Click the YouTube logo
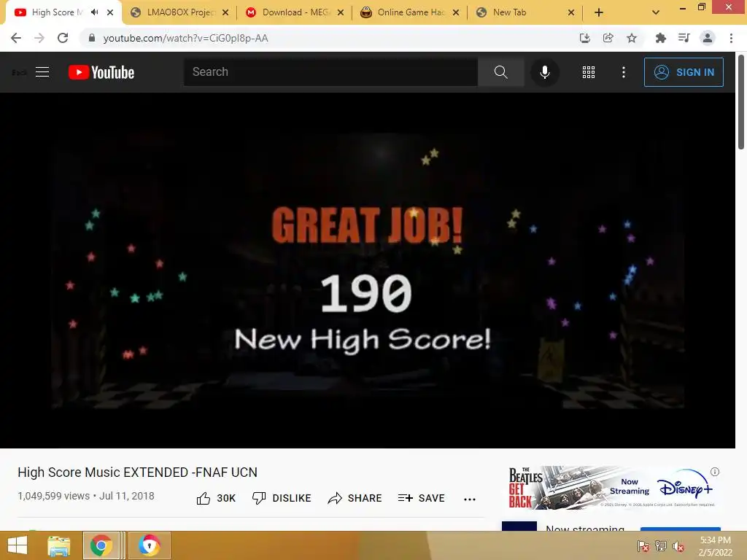Screen dimensions: 747x560 coord(101,72)
